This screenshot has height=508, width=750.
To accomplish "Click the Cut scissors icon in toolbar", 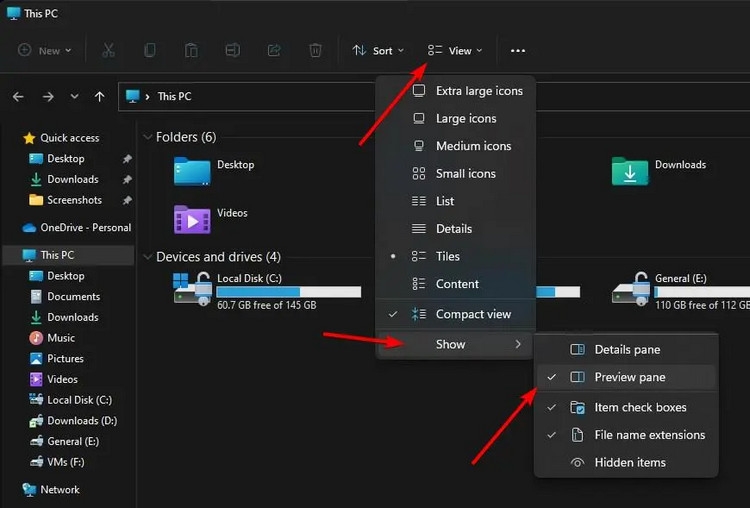I will pyautogui.click(x=109, y=50).
